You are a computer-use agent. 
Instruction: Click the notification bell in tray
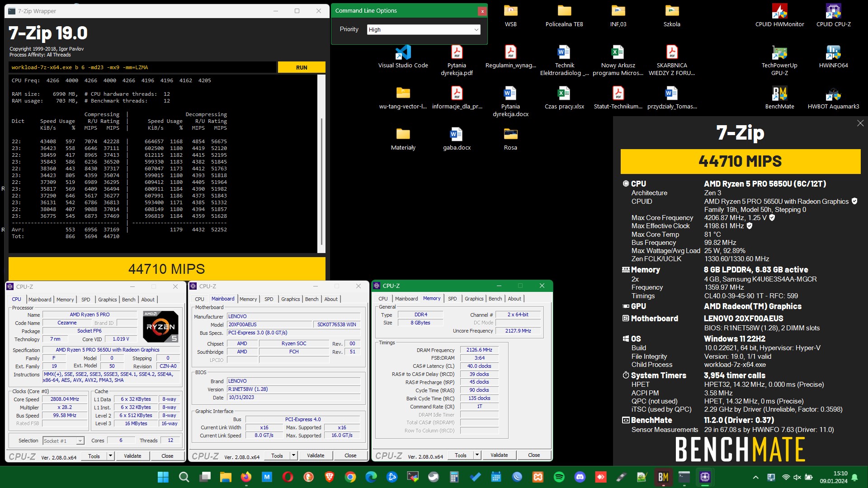pos(854,477)
